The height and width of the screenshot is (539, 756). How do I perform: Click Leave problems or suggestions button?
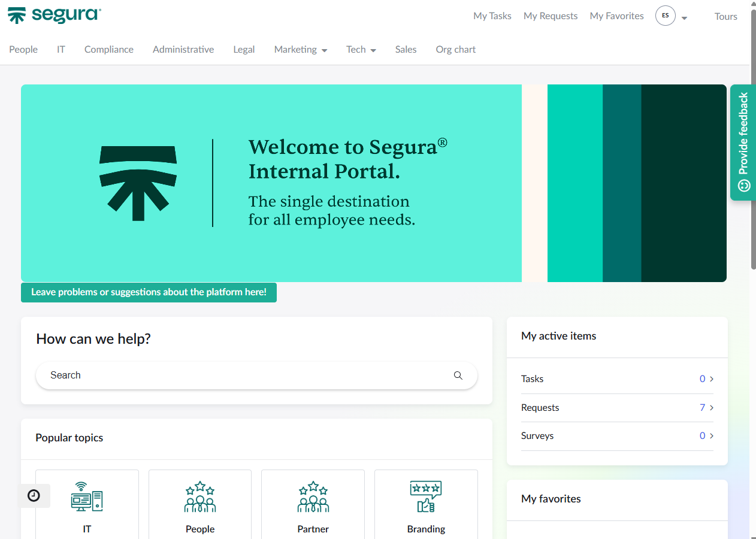(149, 292)
